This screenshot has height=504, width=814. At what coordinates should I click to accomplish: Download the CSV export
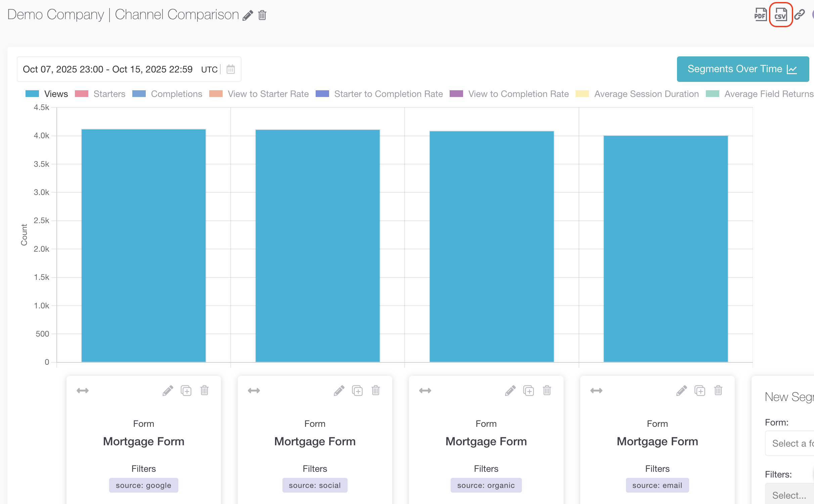tap(780, 14)
